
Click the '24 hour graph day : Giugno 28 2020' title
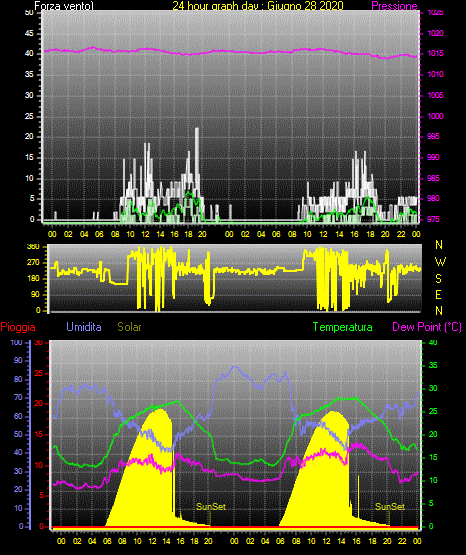[258, 6]
